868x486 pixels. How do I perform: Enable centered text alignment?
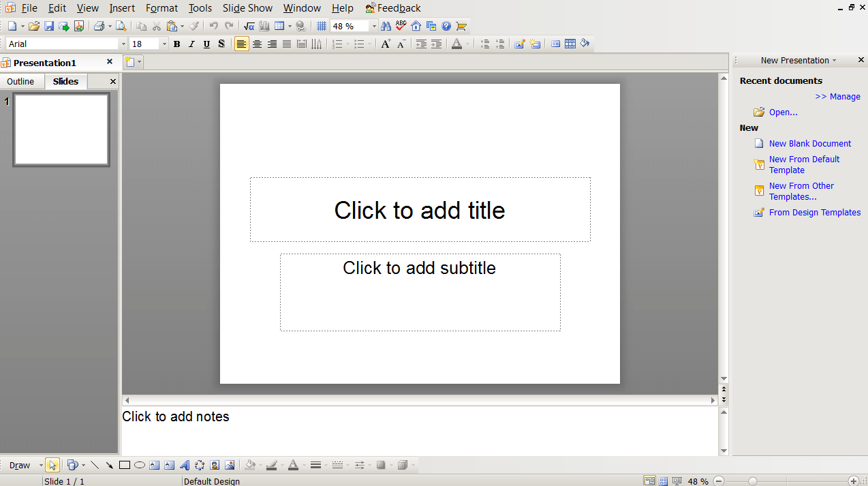(x=257, y=44)
